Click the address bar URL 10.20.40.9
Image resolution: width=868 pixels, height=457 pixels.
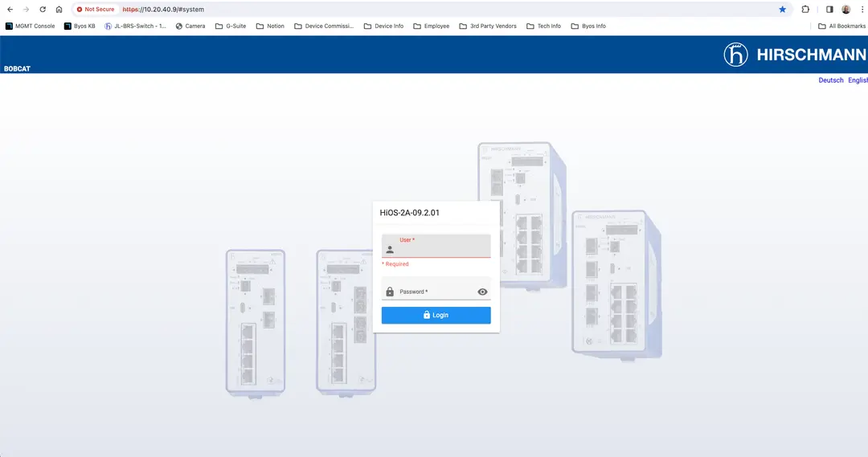(x=163, y=10)
